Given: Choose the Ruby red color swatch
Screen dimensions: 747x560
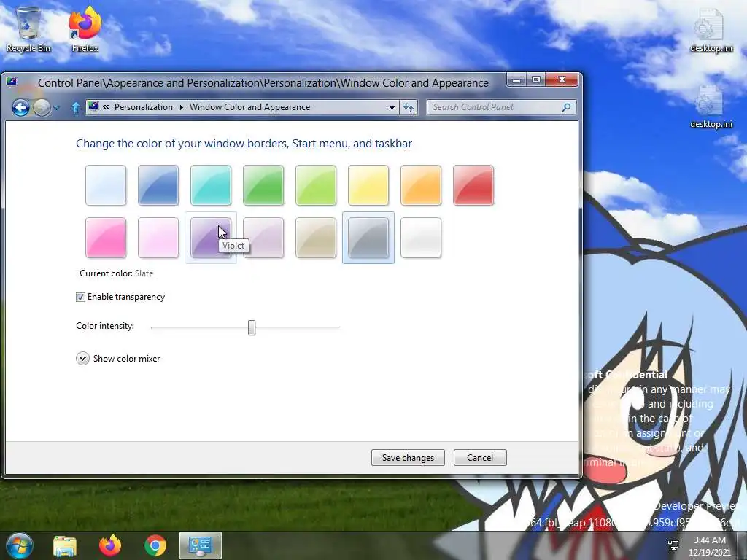Looking at the screenshot, I should (473, 185).
